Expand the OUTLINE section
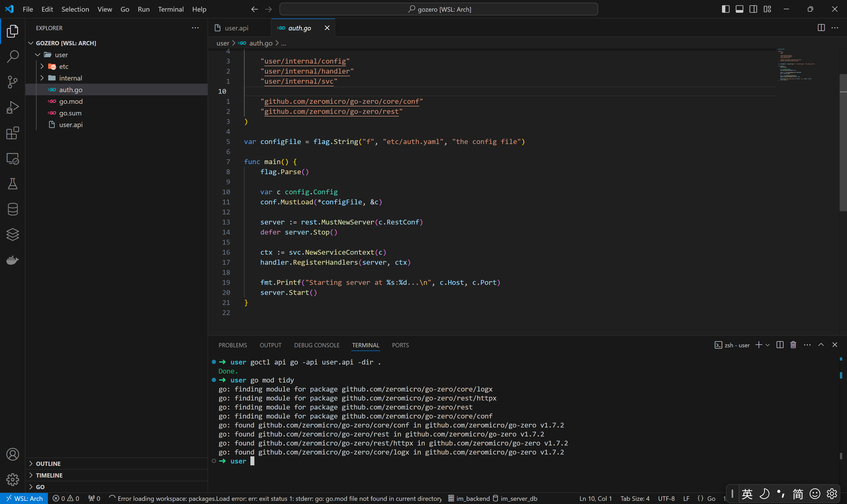The width and height of the screenshot is (847, 504). tap(48, 463)
